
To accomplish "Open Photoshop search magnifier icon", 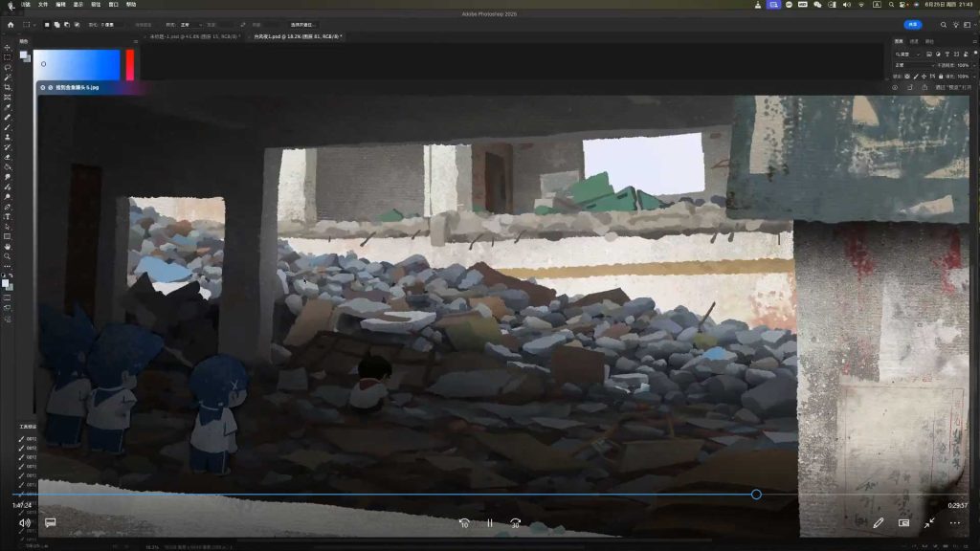I will 943,25.
